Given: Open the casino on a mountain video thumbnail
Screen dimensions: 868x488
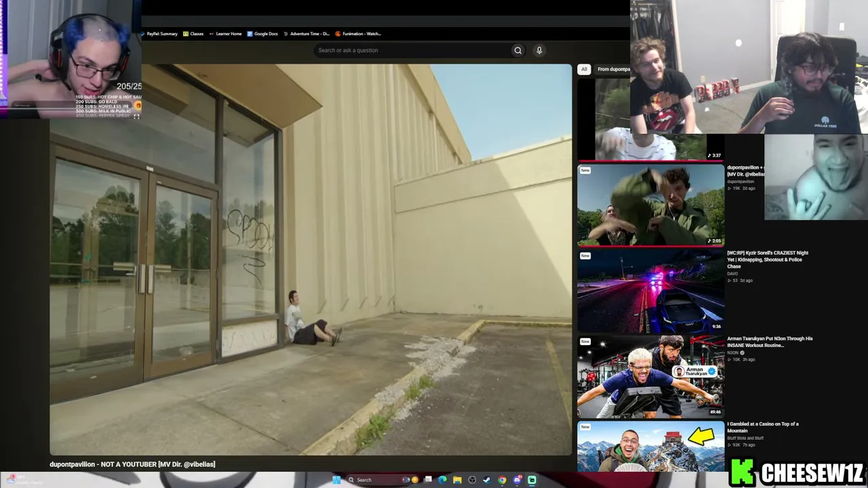Looking at the screenshot, I should pos(650,446).
